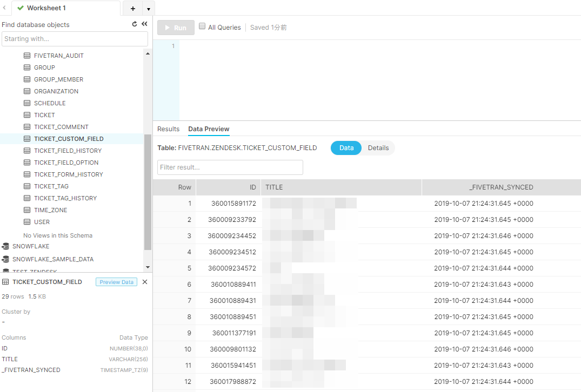Collapse the panel using the left chevron

[x=4, y=8]
